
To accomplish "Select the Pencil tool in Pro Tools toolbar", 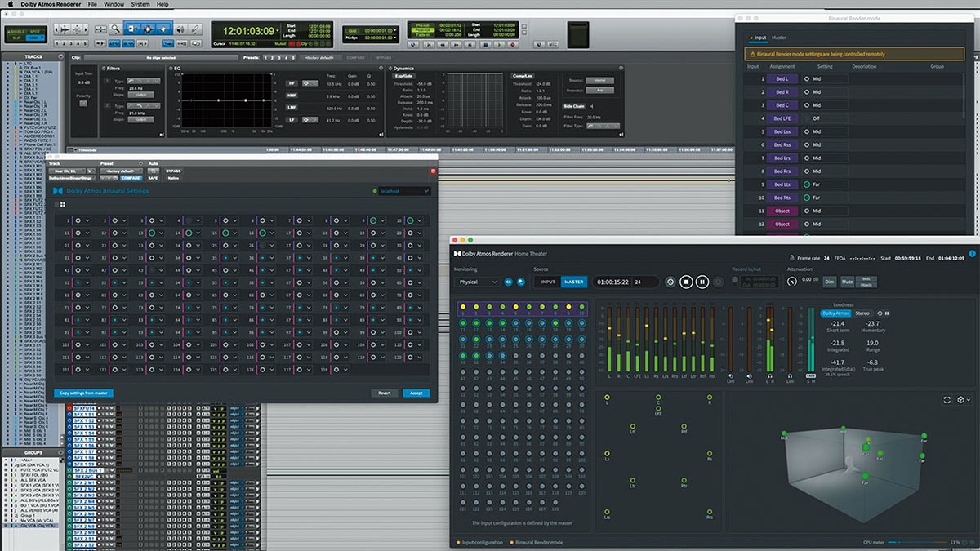I will pyautogui.click(x=197, y=29).
